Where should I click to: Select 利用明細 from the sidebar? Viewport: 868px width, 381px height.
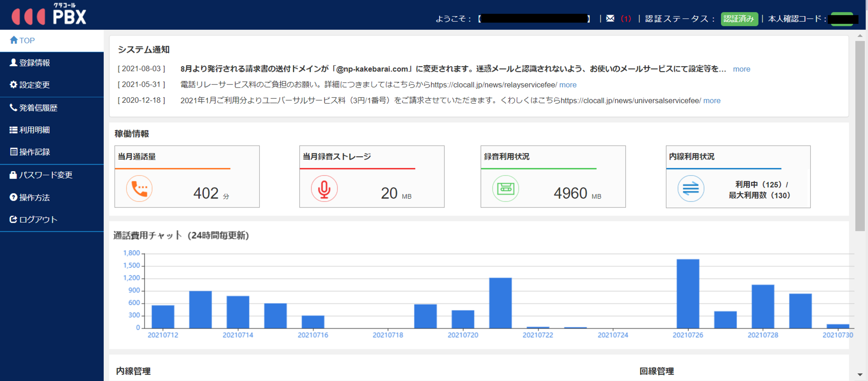click(x=35, y=130)
